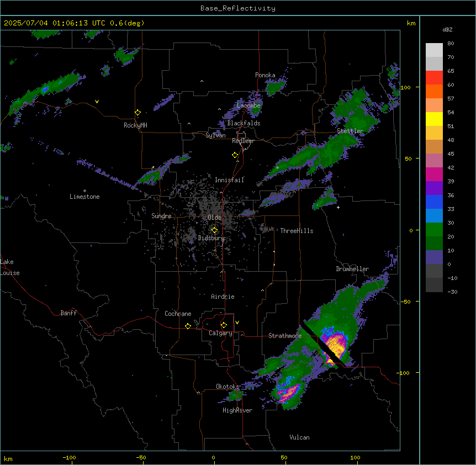The width and height of the screenshot is (476, 465).
Task: Click the Okotoks label
Action: tap(228, 387)
